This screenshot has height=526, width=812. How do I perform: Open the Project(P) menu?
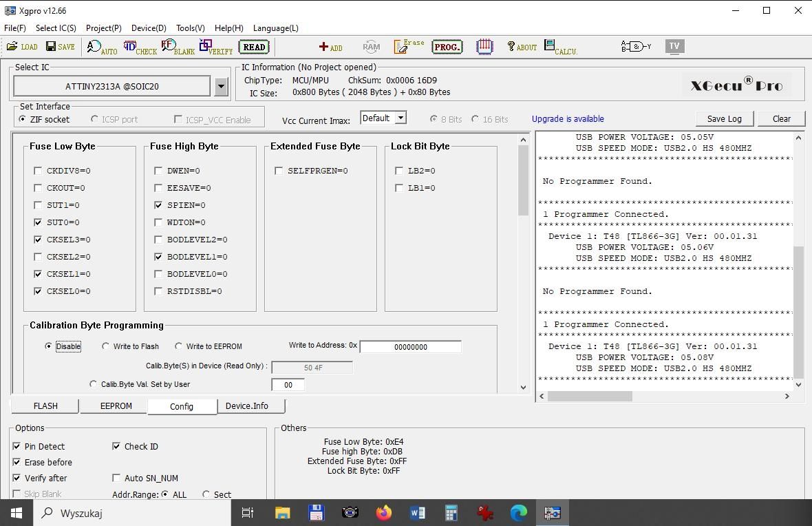(104, 28)
